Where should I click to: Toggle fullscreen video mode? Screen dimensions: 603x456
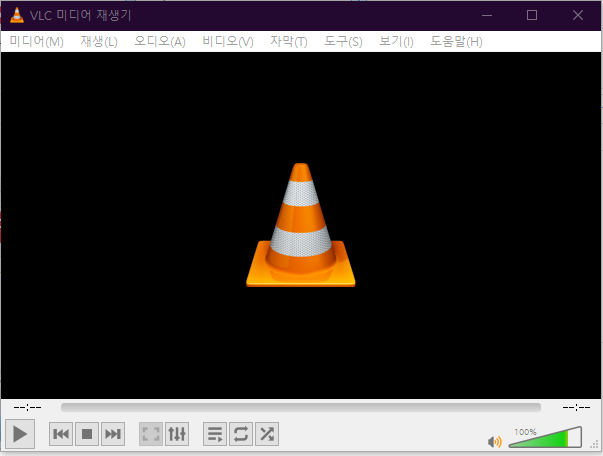(x=151, y=434)
